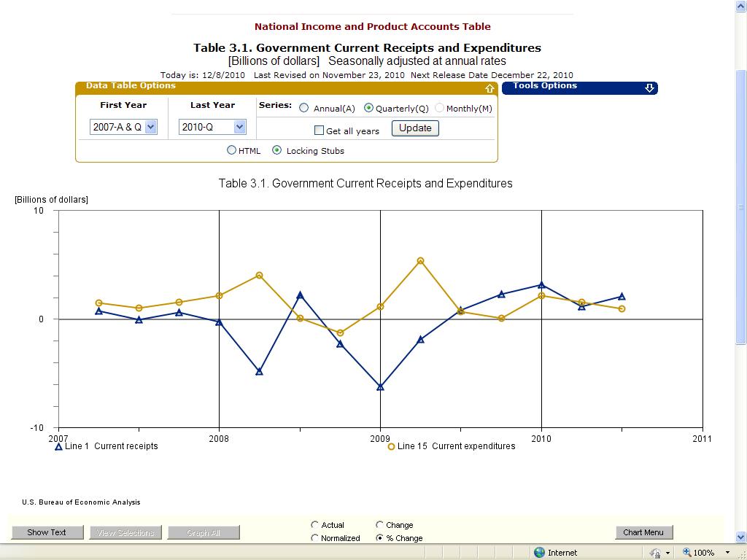The width and height of the screenshot is (747, 560).
Task: Select the Normalized chart display option
Action: (x=315, y=538)
